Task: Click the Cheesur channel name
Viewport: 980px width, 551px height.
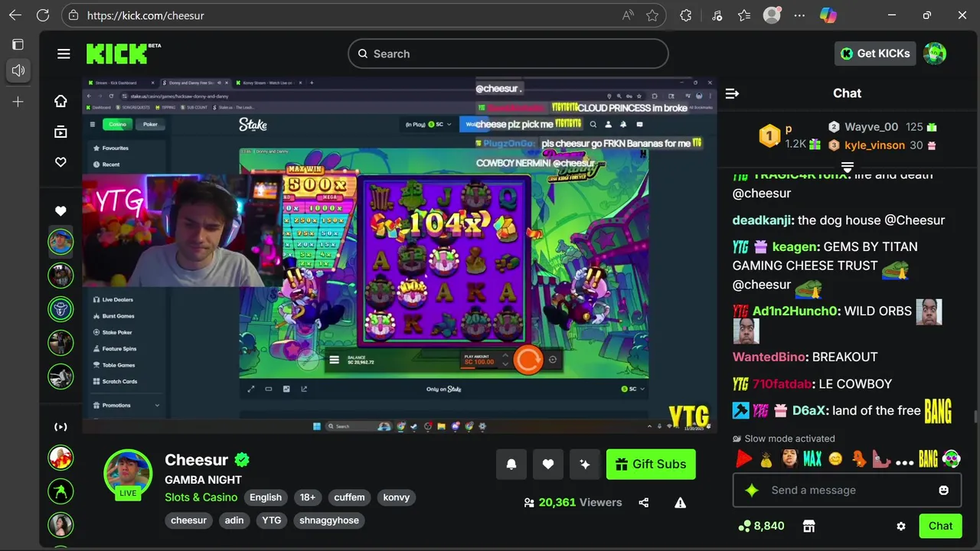Action: 196,460
